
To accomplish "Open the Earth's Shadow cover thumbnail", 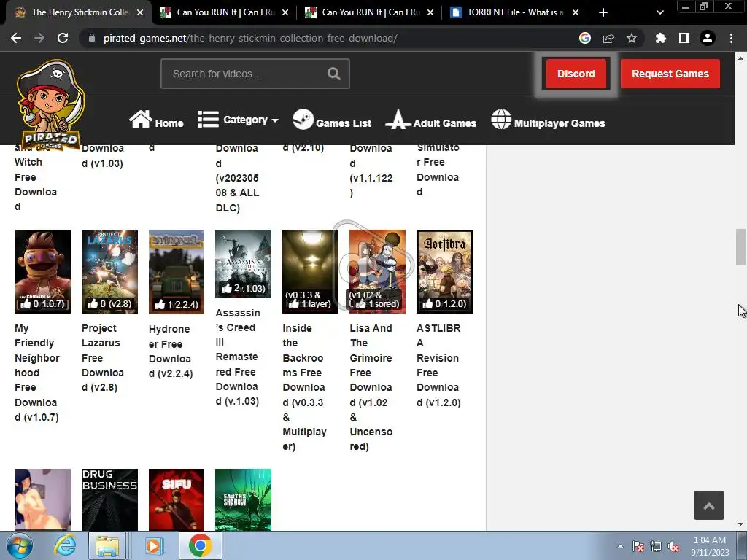I will (x=243, y=499).
